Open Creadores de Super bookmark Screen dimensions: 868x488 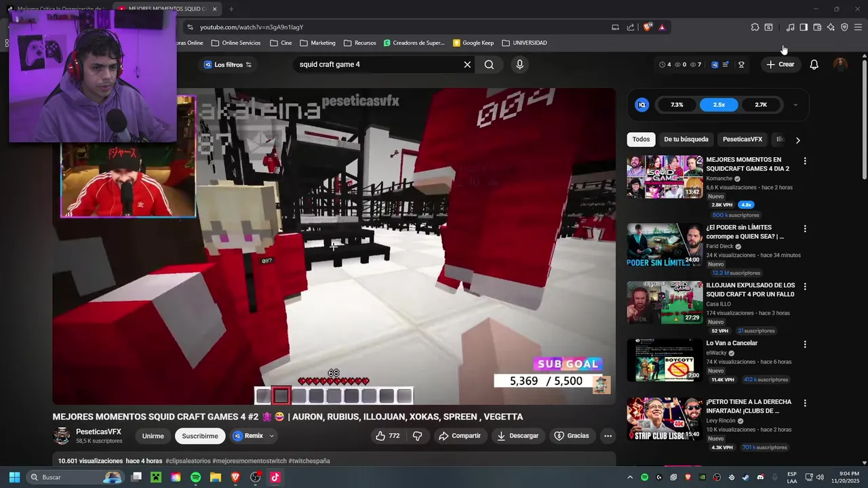tap(414, 43)
